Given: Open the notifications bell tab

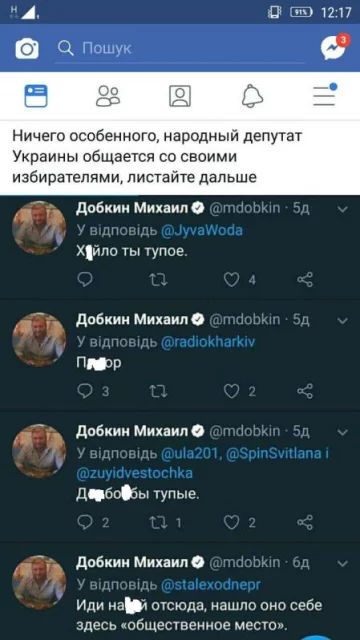Looking at the screenshot, I should (x=252, y=96).
